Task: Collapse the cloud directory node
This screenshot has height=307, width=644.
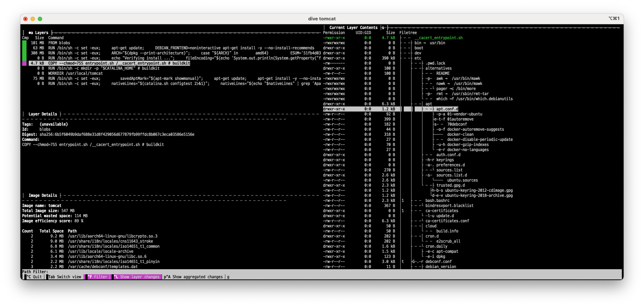Action: coord(431,226)
